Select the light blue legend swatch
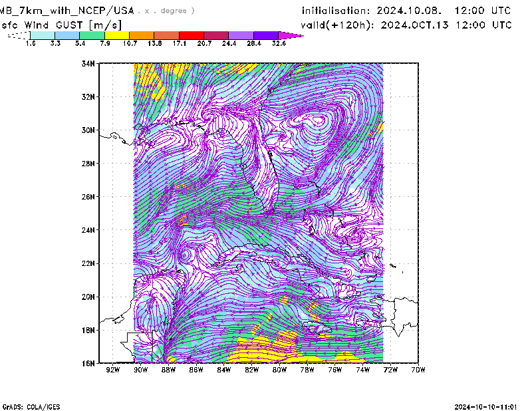This screenshot has width=532, height=411. (x=67, y=35)
